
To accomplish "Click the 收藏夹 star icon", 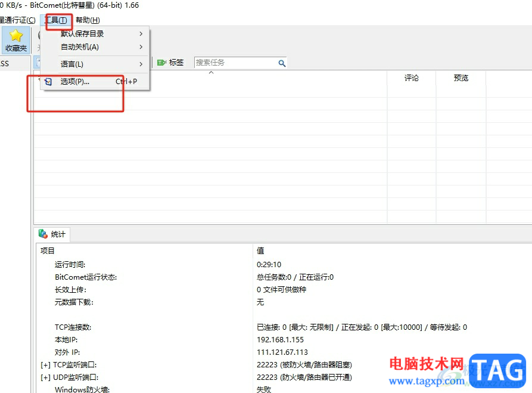I will coord(15,35).
